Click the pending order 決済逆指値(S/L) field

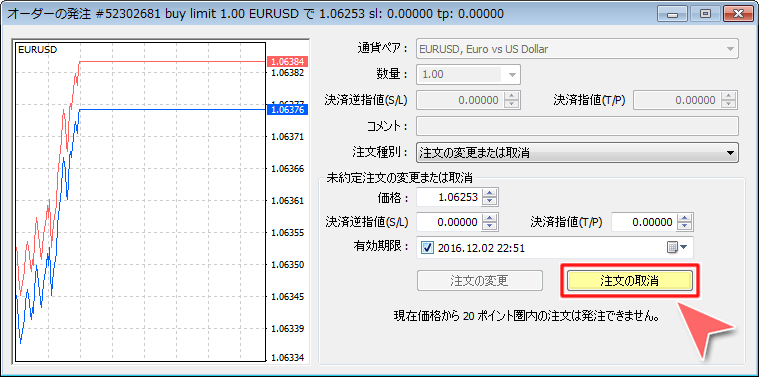[x=450, y=223]
